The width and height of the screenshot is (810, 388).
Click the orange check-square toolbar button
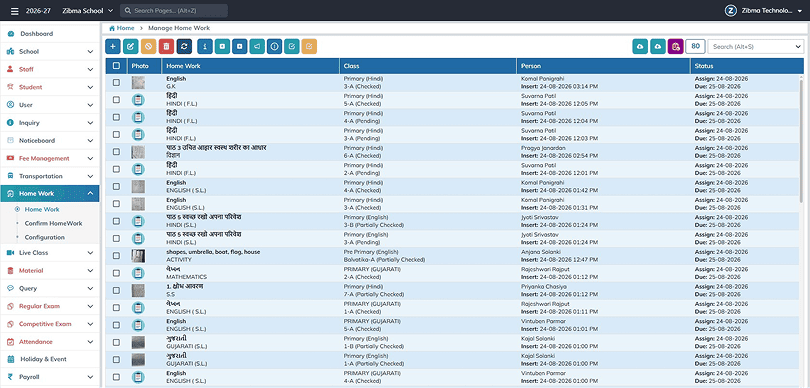point(309,46)
